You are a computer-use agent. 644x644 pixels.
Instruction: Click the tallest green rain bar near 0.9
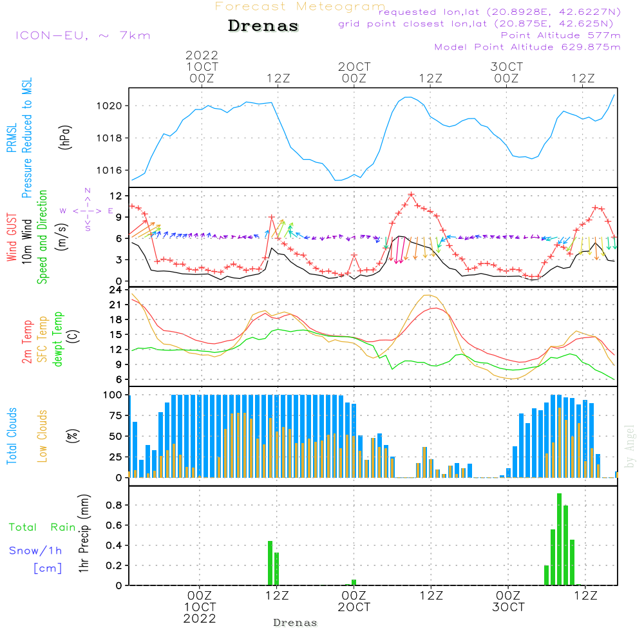point(559,539)
